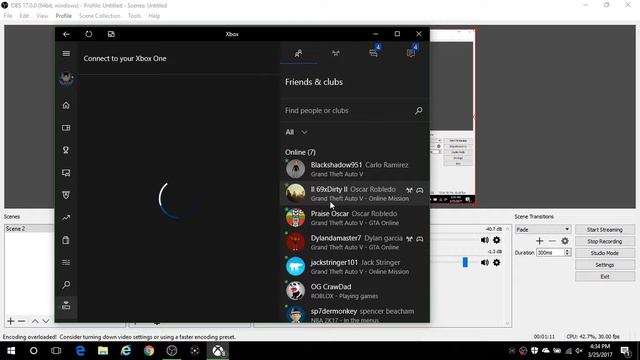Open sp7dermonkey friend entry
This screenshot has height=360, width=640.
click(x=354, y=313)
